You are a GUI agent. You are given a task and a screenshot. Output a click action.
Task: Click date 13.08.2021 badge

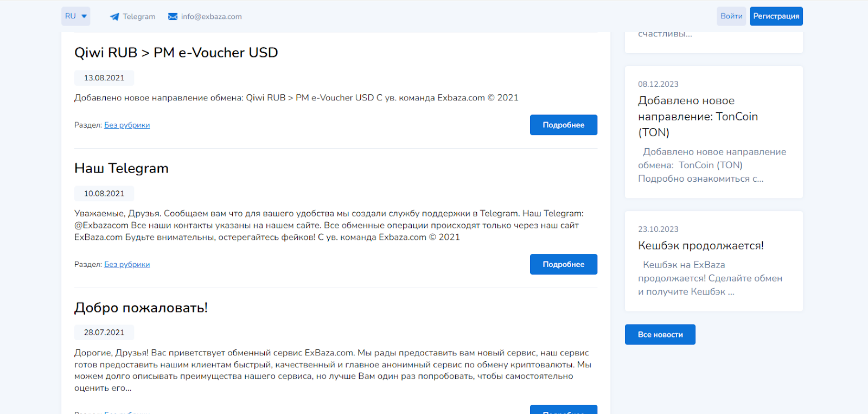point(104,78)
